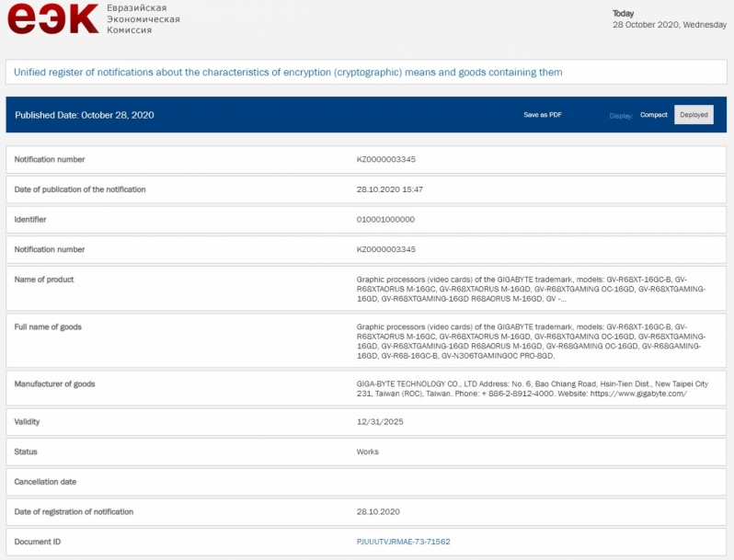Click the publication timestamp 28.10.2020 15:47
Screen dimensions: 734x560
pyautogui.click(x=389, y=189)
